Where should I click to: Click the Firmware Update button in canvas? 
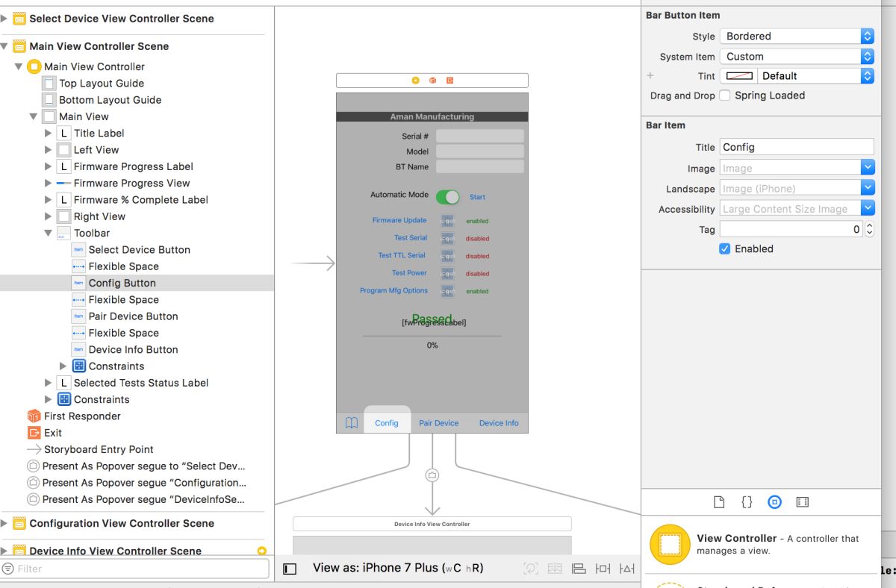[x=399, y=220]
